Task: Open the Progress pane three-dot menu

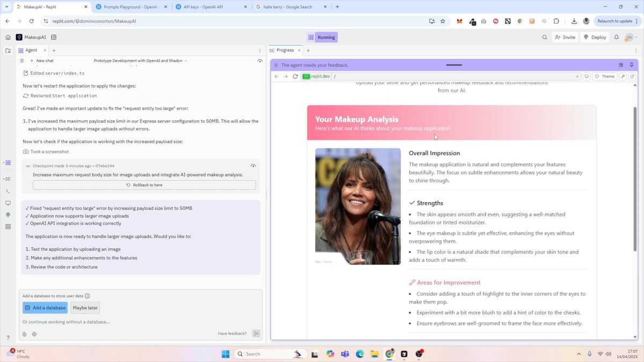Action: pos(635,50)
